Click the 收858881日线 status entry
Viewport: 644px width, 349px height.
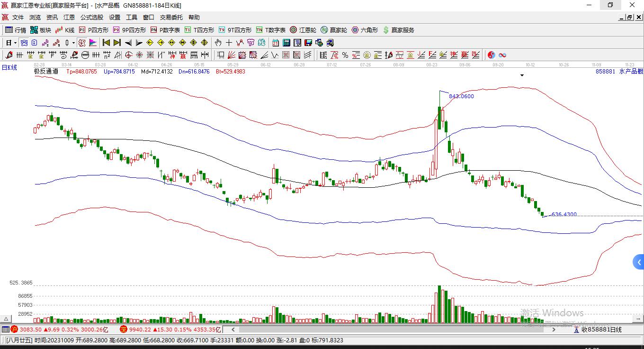tap(601, 329)
